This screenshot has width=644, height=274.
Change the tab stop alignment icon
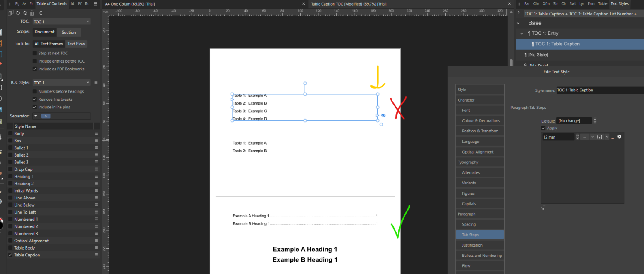point(585,137)
